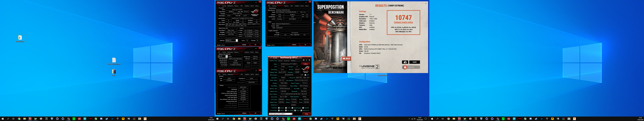The width and height of the screenshot is (644, 121).
Task: Toggle the DirectML checkbox in GPU-Z
Action: pyautogui.click(x=303, y=108)
